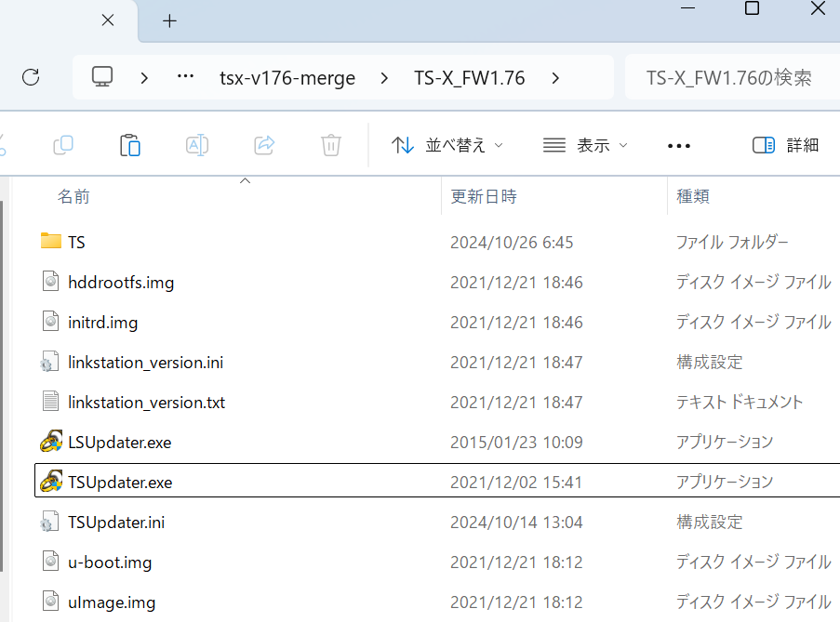Click アプリケーション type of LSUpdater.exe
The image size is (840, 622).
pyautogui.click(x=725, y=442)
